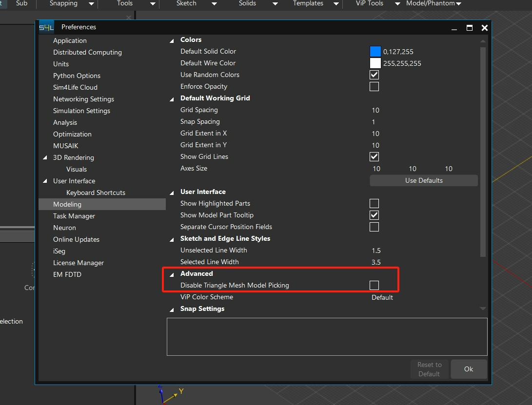532x405 pixels.
Task: Click the S4L logo icon in title bar
Action: 46,27
